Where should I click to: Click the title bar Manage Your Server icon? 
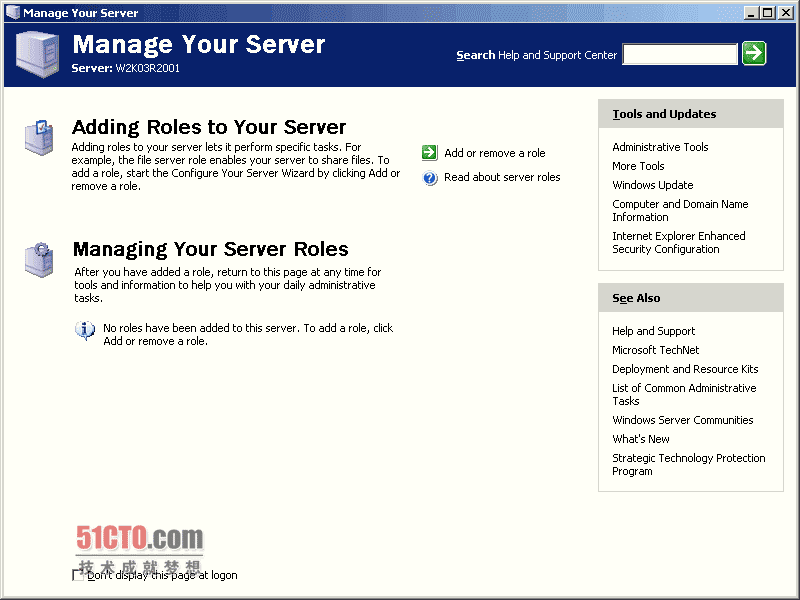coord(12,12)
